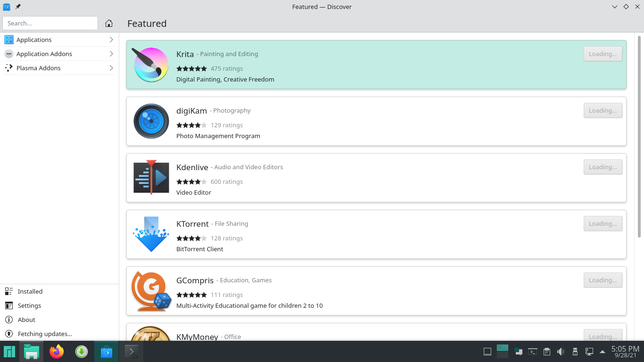Expand Application Addons chevron
Viewport: 644px width, 362px height.
[111, 54]
